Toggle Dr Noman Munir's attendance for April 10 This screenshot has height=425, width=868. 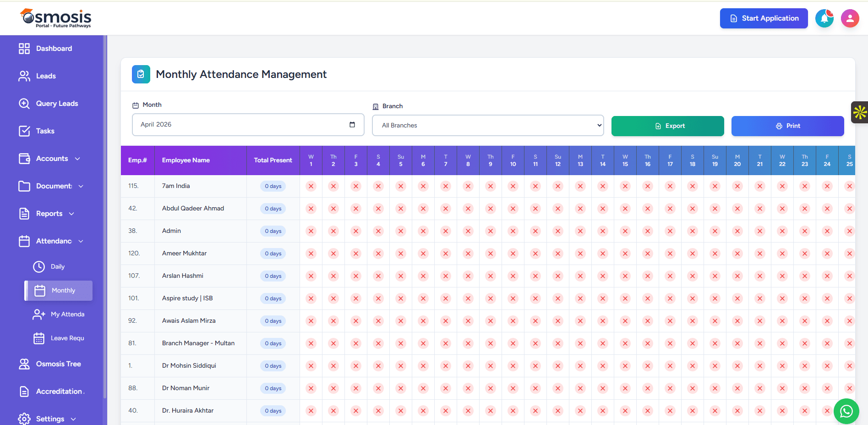(513, 388)
